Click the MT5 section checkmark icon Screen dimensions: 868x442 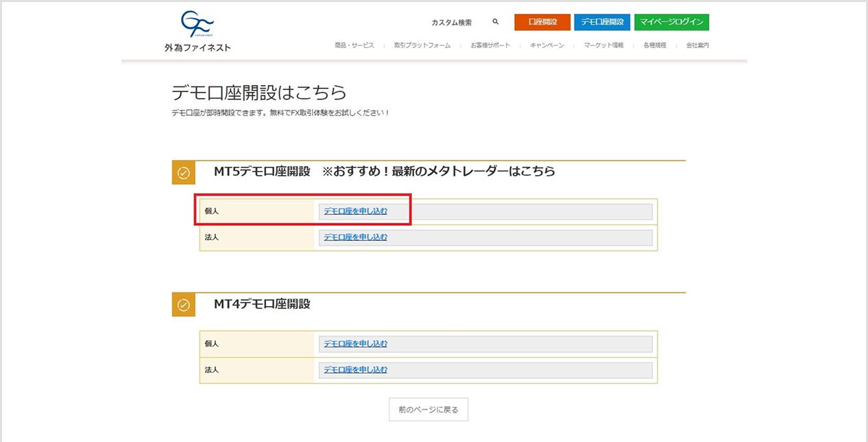[x=183, y=173]
